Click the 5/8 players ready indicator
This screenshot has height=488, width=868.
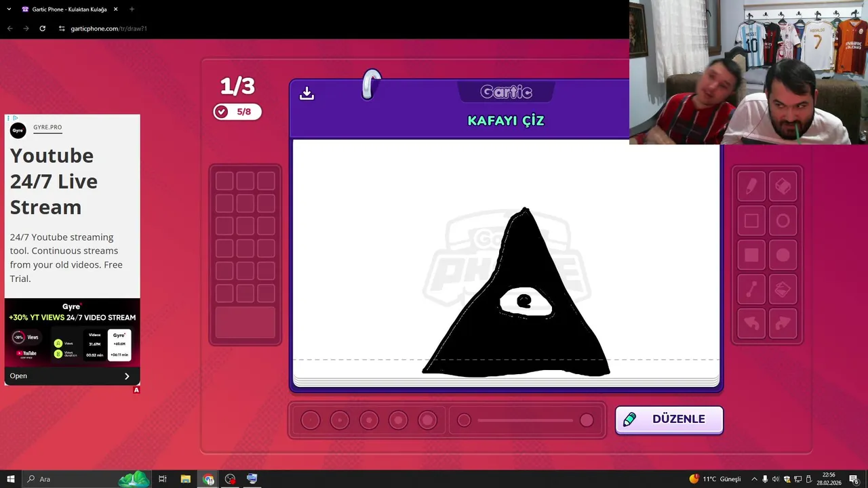click(x=237, y=112)
